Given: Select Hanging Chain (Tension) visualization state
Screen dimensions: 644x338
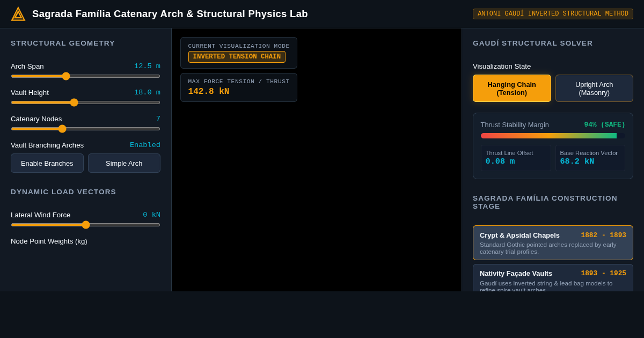Looking at the screenshot, I should [511, 89].
